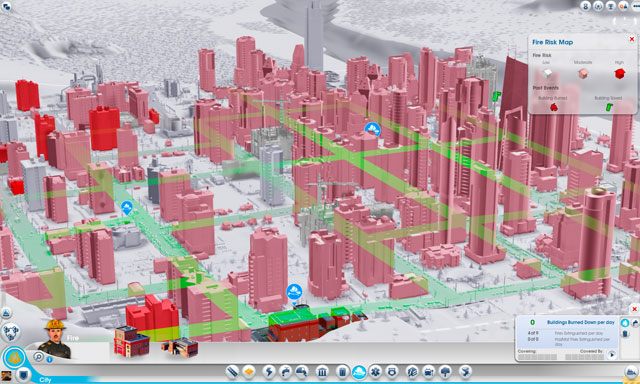Click the icon in bottom-right corner
Screen dimensions: 640x384
632,372
